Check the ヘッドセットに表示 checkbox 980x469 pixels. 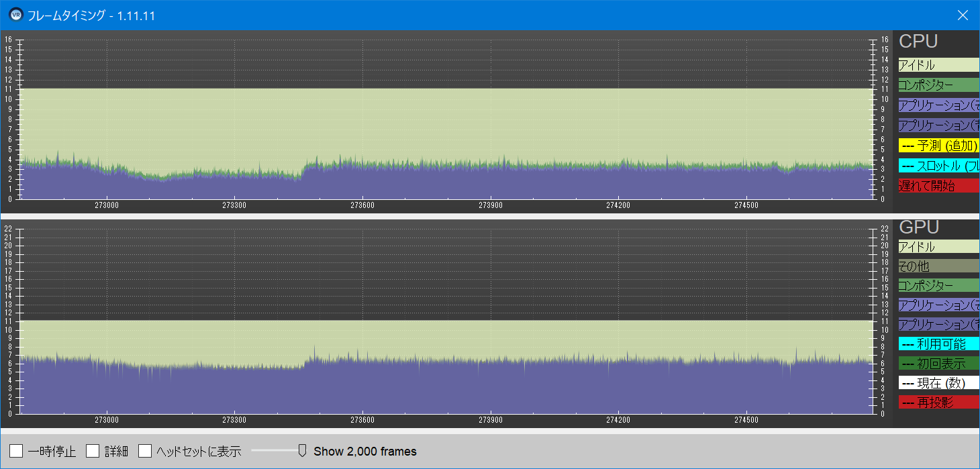pyautogui.click(x=145, y=451)
